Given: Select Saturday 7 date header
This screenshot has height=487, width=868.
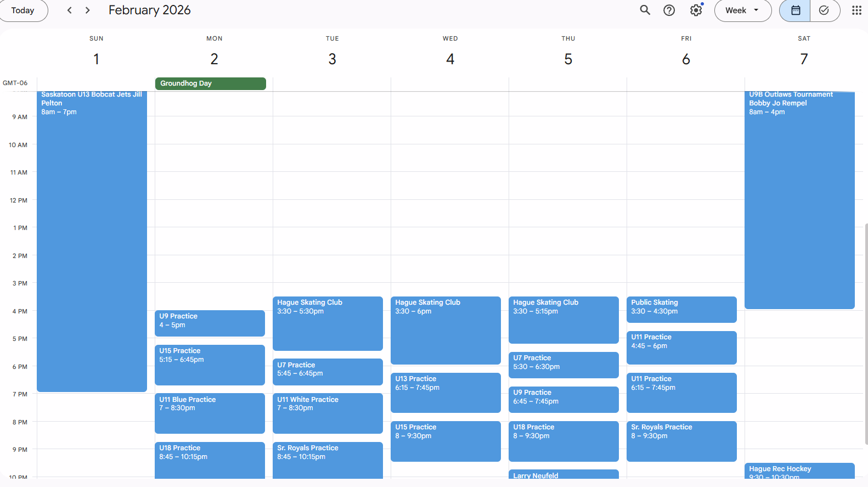Looking at the screenshot, I should (x=803, y=59).
